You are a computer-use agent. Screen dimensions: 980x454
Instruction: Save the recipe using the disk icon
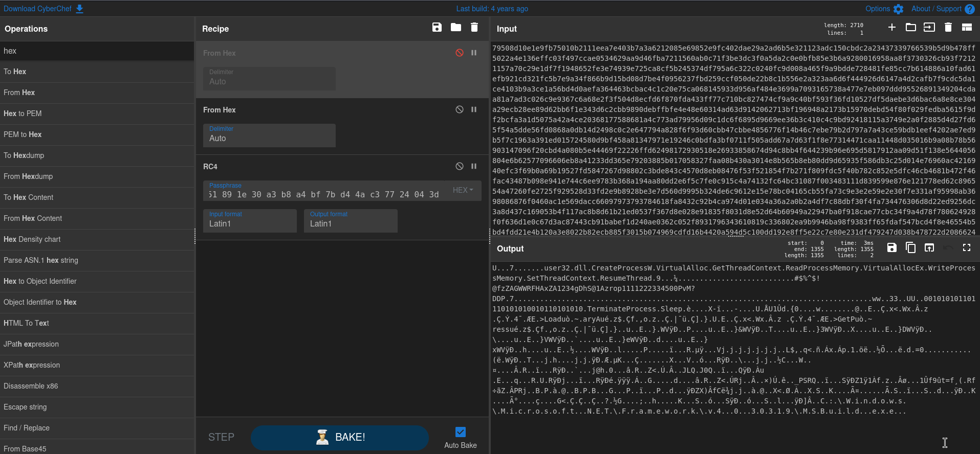tap(437, 28)
